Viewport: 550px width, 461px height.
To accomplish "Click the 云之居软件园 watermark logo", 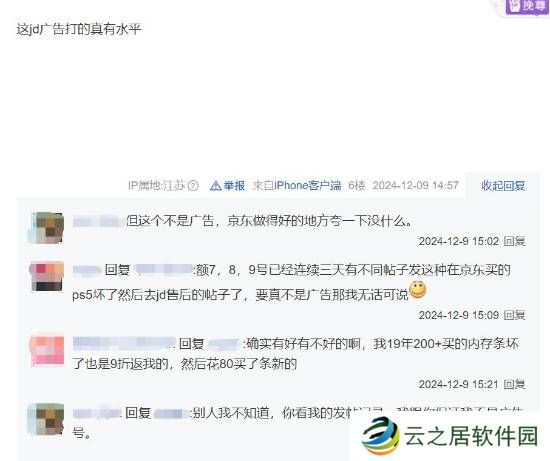I will click(450, 436).
